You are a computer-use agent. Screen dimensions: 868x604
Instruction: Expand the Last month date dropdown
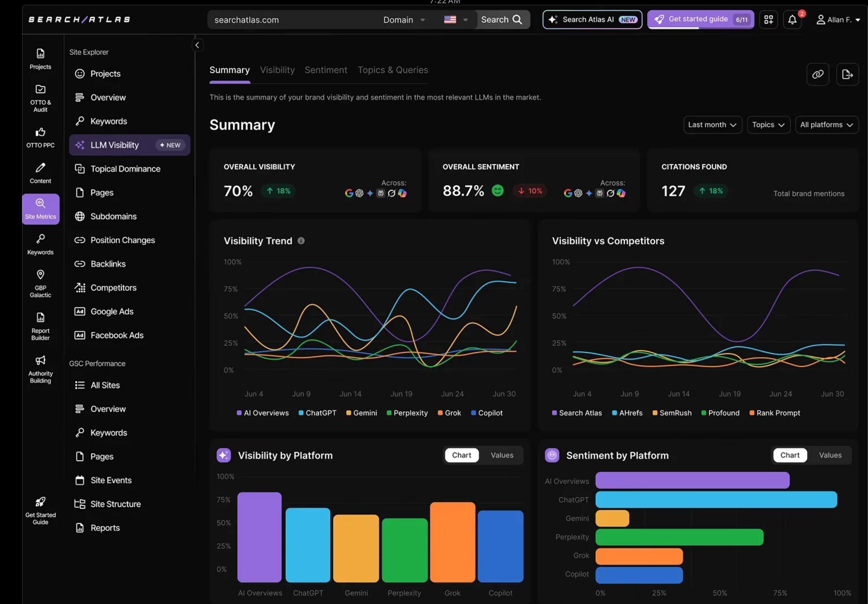tap(712, 124)
